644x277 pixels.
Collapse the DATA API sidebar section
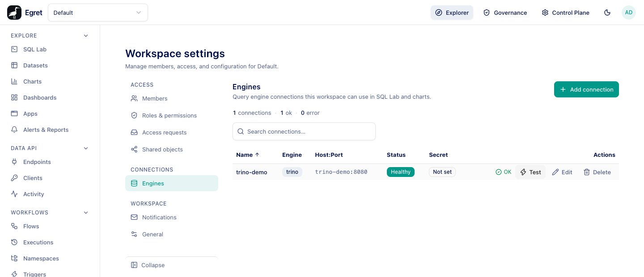(86, 148)
